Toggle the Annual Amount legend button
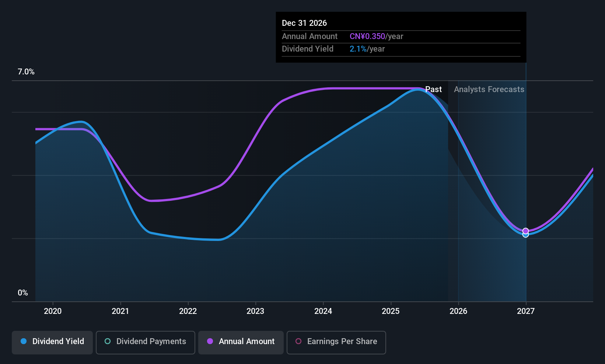Viewport: 605px width, 364px height. [x=241, y=342]
